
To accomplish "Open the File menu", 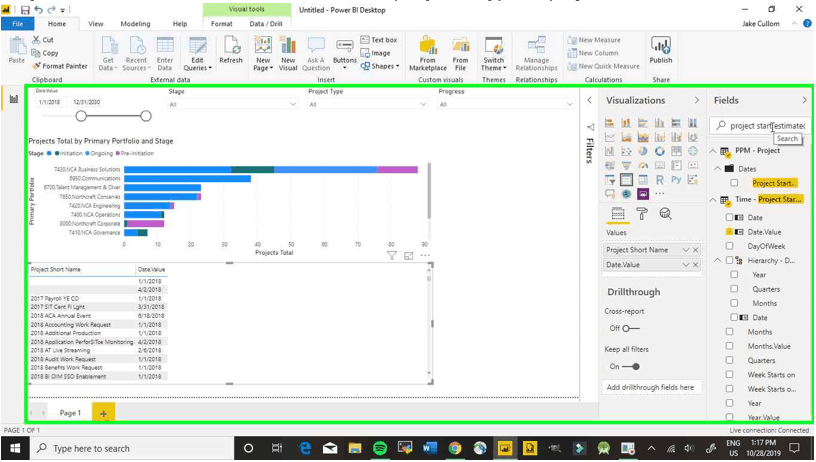I will (x=18, y=23).
